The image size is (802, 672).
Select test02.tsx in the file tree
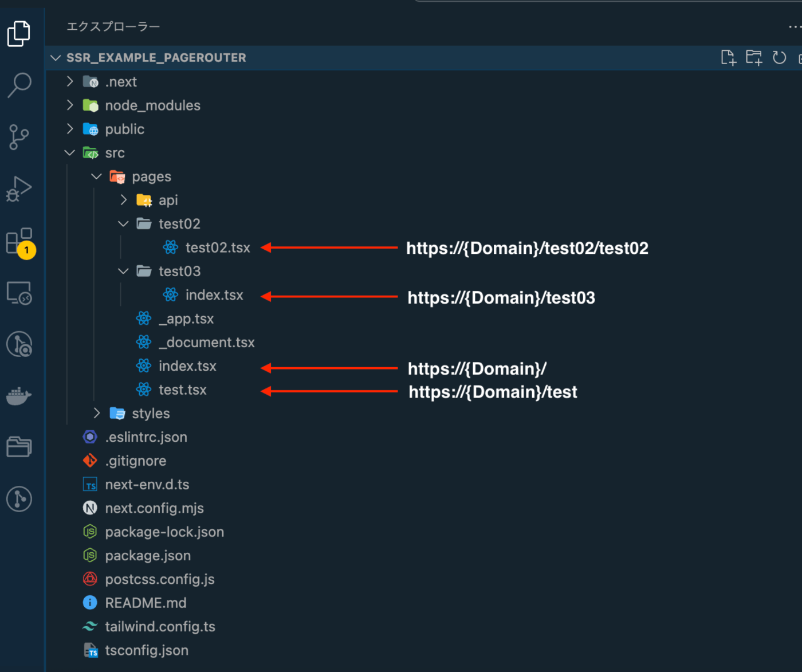pos(218,247)
